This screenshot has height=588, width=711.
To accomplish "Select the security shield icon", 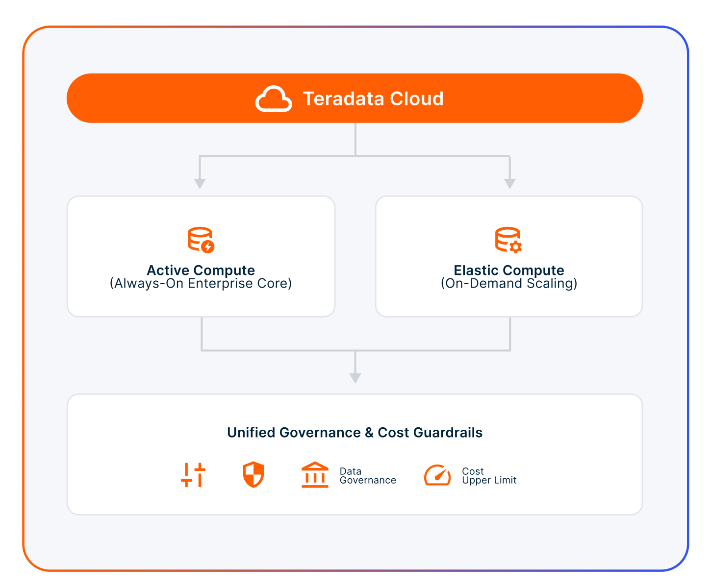I will click(x=254, y=475).
